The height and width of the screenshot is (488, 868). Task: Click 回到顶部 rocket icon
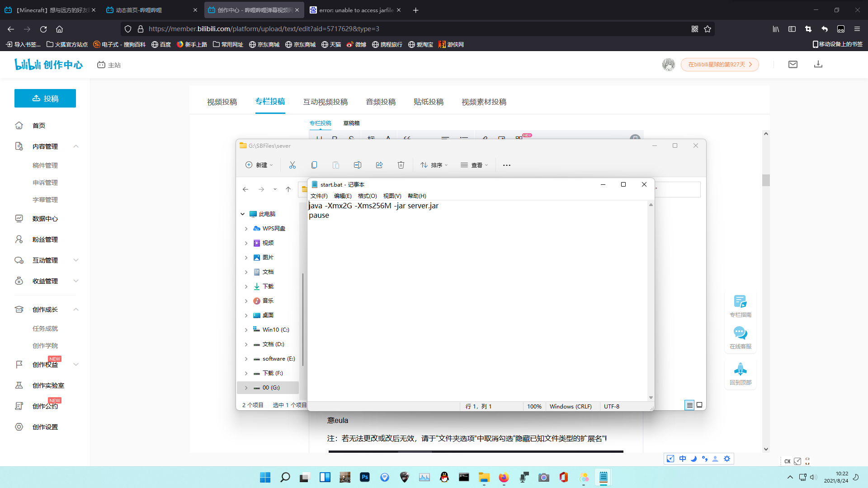741,373
